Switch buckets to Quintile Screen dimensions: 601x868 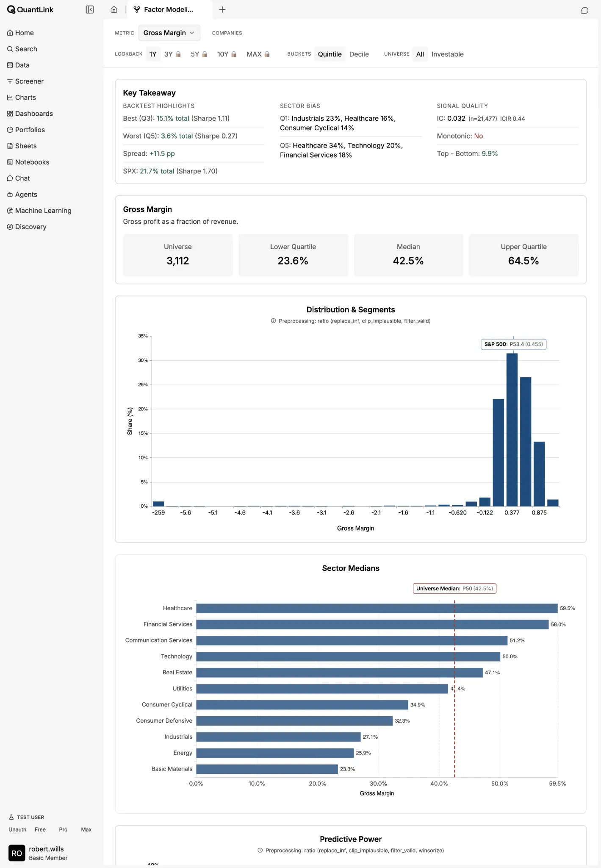pos(330,54)
